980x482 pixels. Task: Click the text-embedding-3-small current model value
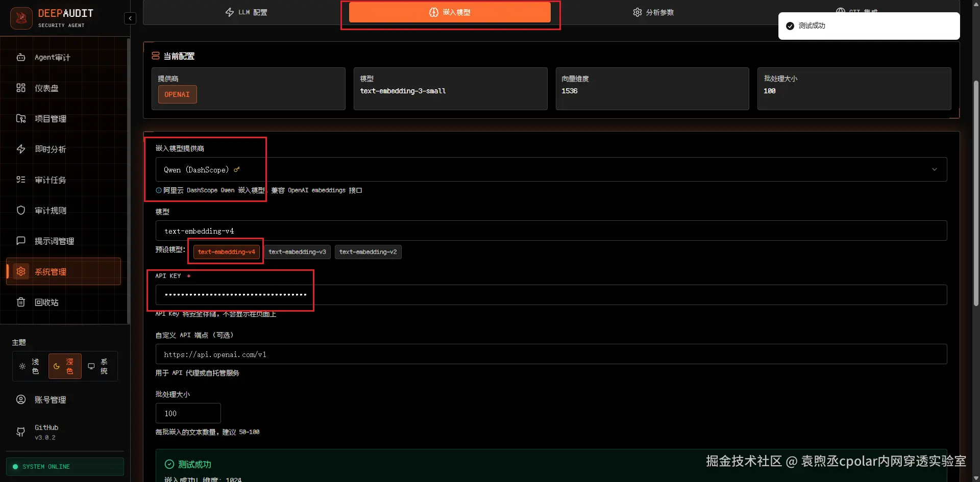click(403, 91)
